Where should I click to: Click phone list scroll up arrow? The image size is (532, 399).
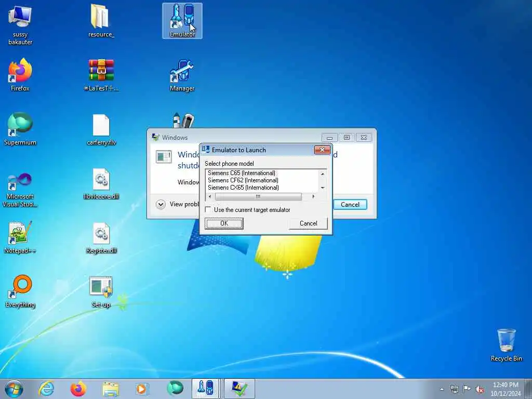(322, 174)
